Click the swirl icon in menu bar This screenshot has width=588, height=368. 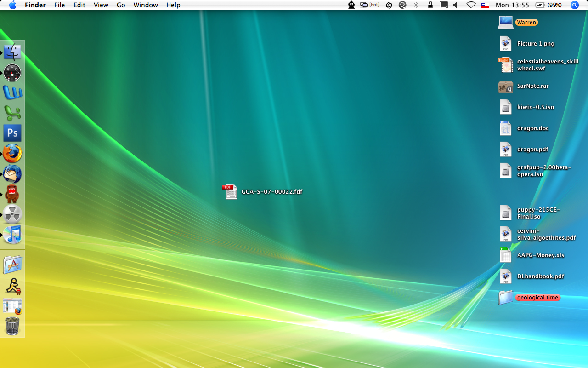pos(389,5)
